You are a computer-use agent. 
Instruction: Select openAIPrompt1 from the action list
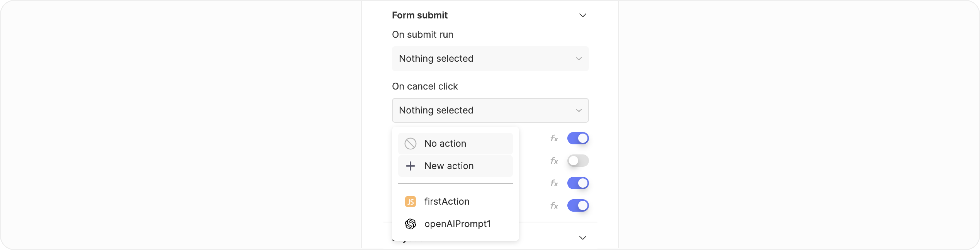[x=457, y=224]
